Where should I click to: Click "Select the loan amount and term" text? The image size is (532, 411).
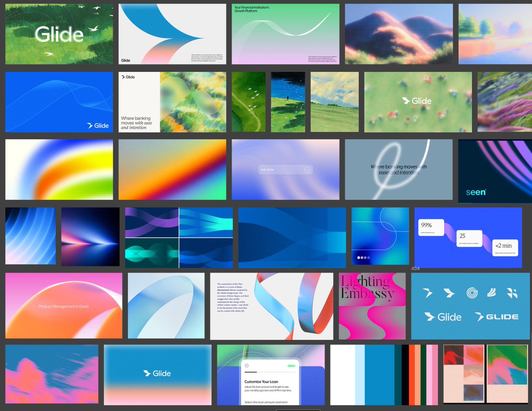(267, 402)
